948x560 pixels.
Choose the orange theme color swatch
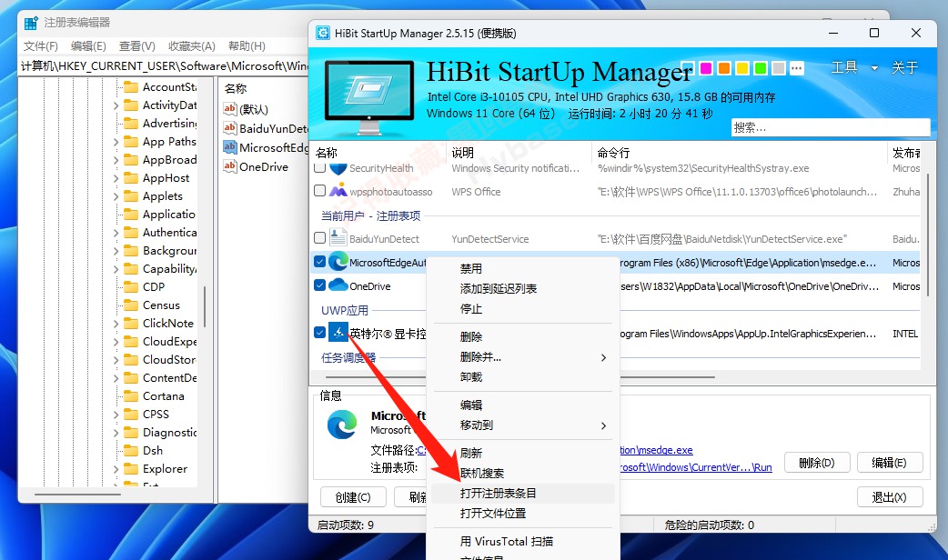(x=723, y=67)
